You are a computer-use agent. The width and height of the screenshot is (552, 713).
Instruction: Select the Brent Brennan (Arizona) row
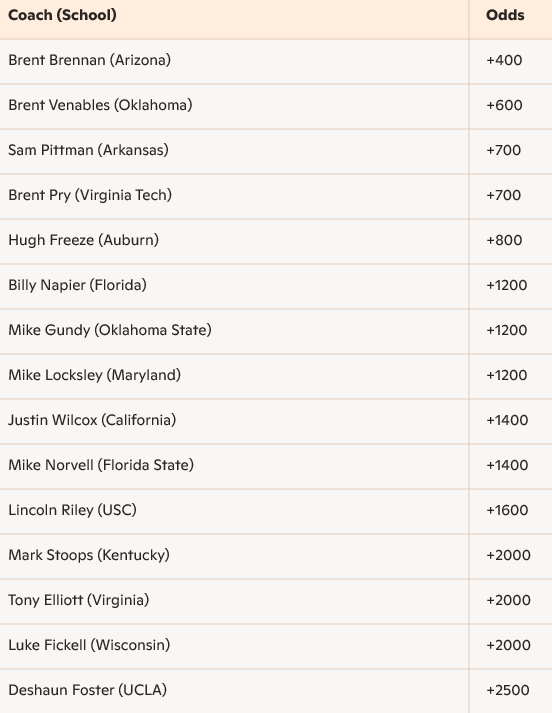point(276,61)
